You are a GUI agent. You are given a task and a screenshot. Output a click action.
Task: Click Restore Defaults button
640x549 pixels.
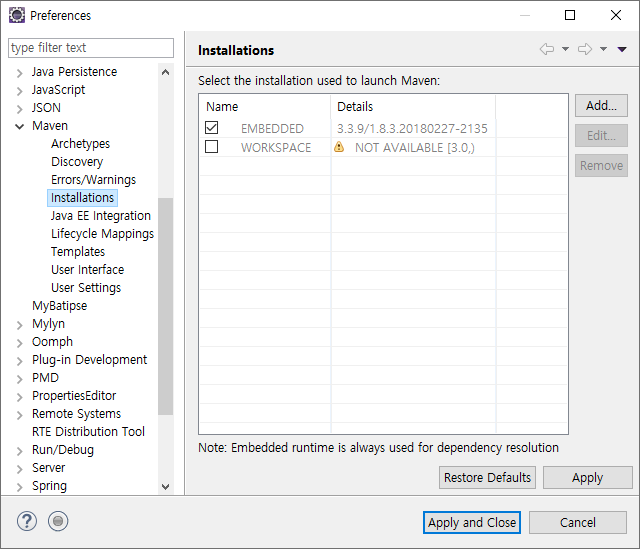click(487, 478)
